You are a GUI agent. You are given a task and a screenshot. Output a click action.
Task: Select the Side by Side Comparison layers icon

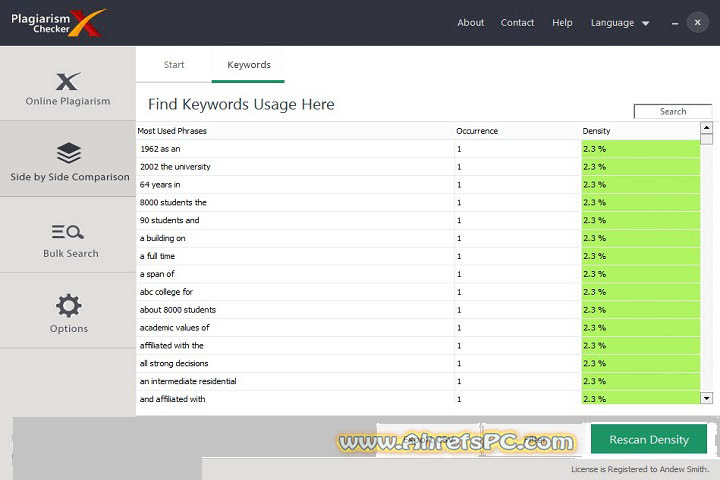(x=69, y=152)
